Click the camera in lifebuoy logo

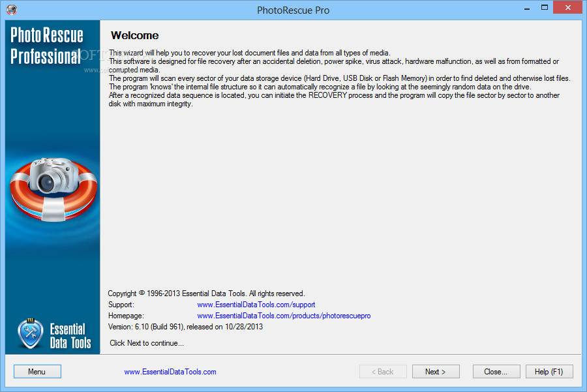tap(53, 189)
